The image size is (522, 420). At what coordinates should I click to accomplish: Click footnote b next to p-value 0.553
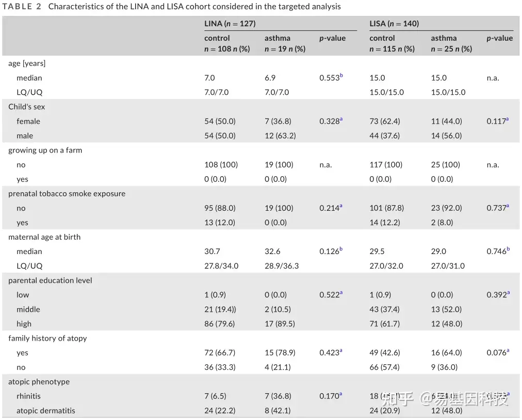[x=341, y=76]
